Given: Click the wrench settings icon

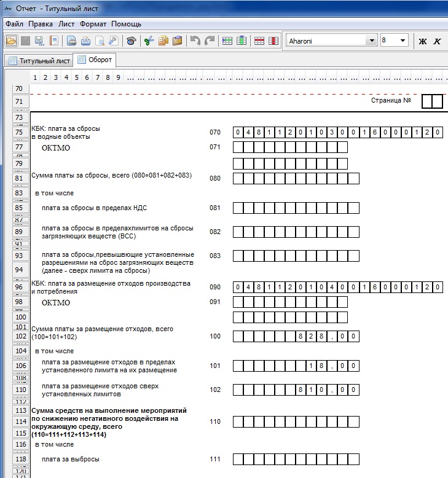Looking at the screenshot, I should coord(114,41).
